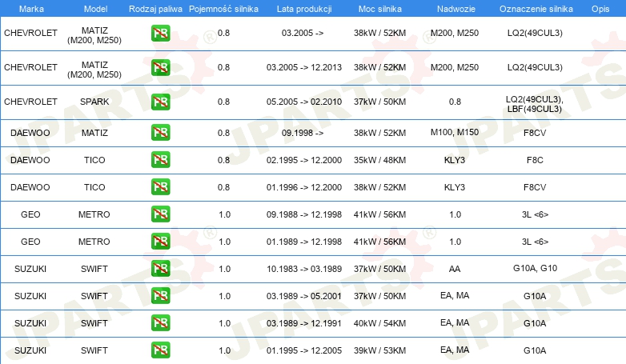Select DAEWOO in the Matiz 09.1998 row
Image resolution: width=626 pixels, height=364 pixels.
click(x=30, y=133)
